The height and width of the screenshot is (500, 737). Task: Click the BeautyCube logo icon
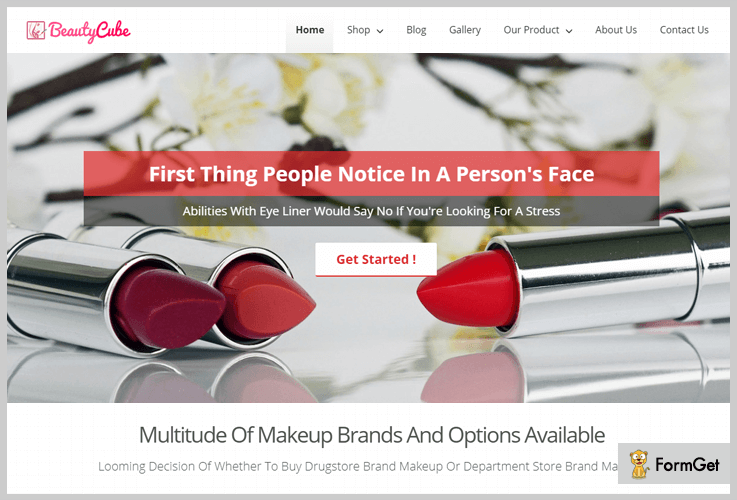pos(36,31)
